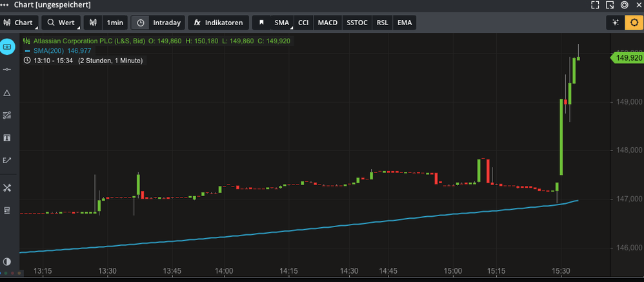Screen dimensions: 644x282
Task: Pick the arrow trend drawing tool
Action: [x=7, y=161]
